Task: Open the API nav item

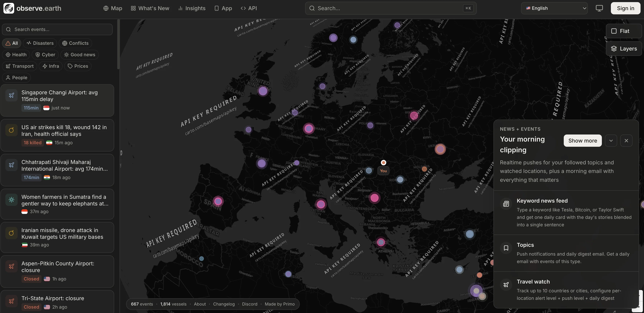Action: (x=249, y=8)
